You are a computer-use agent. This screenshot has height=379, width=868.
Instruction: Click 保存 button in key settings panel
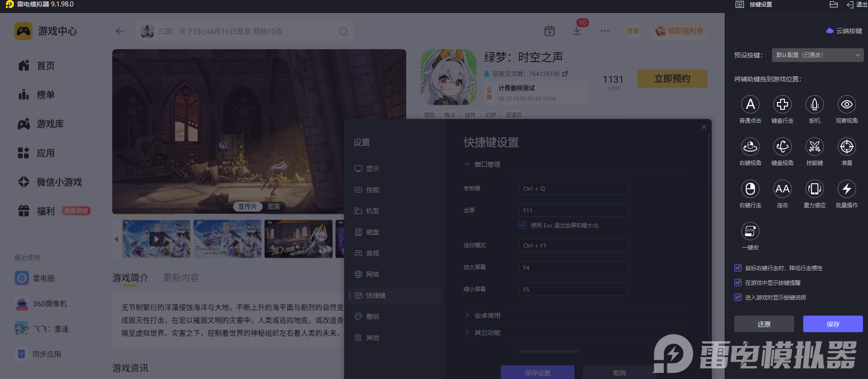pos(833,324)
